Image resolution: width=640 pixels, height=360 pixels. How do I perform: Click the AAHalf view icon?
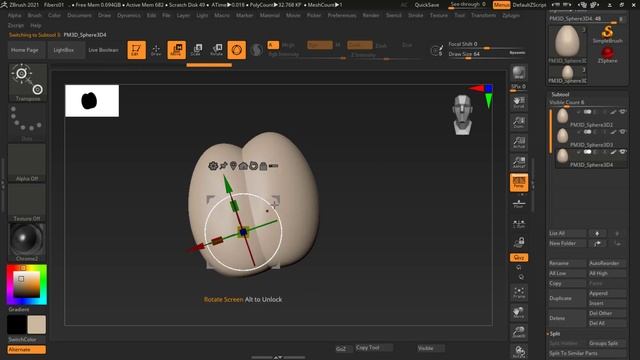519,162
